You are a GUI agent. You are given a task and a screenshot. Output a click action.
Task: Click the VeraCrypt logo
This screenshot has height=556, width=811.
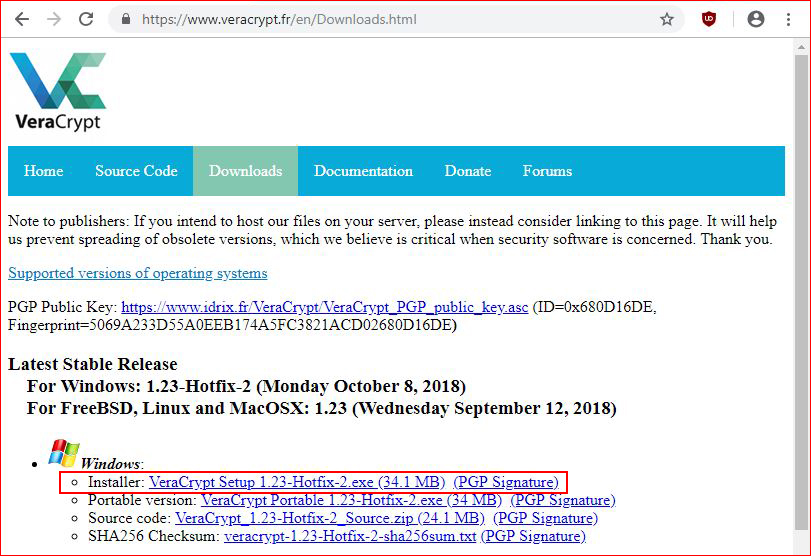pyautogui.click(x=58, y=91)
